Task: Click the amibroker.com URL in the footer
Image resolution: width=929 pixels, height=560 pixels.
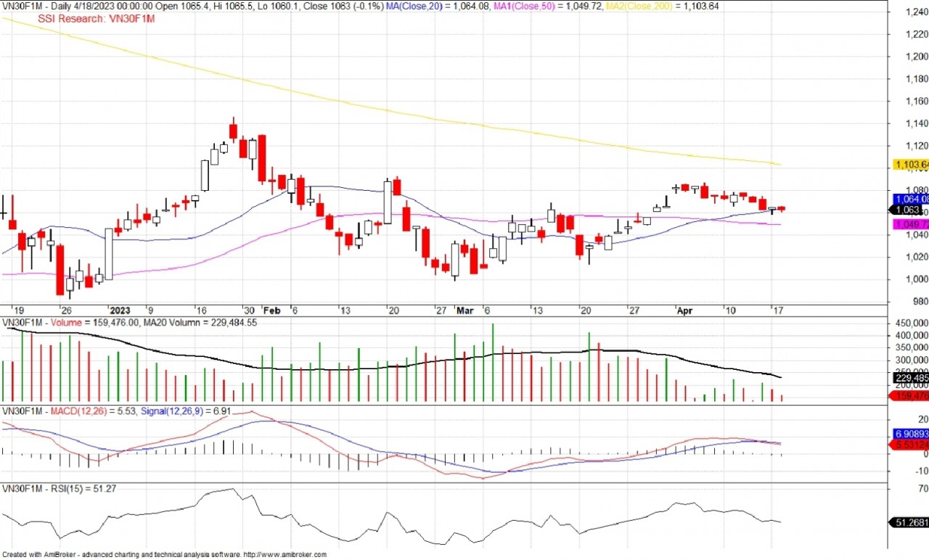Action: [285, 554]
